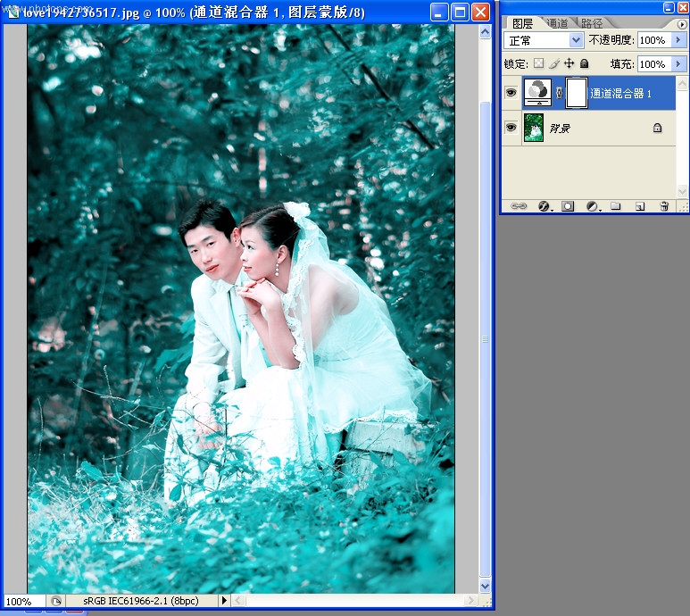The image size is (690, 616).
Task: Create new fill or adjustment layer
Action: 593,206
